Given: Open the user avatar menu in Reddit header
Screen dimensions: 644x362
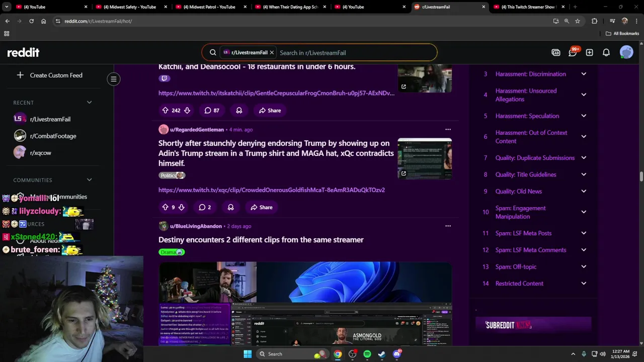Looking at the screenshot, I should 626,52.
